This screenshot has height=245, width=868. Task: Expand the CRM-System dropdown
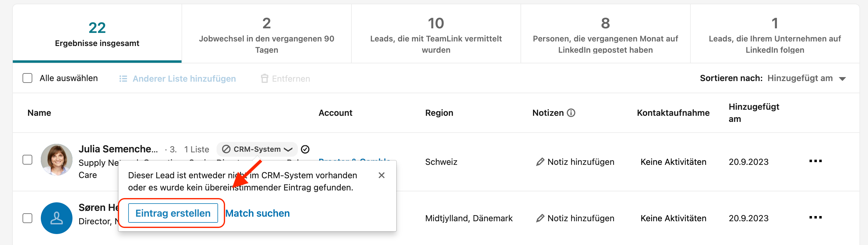257,149
